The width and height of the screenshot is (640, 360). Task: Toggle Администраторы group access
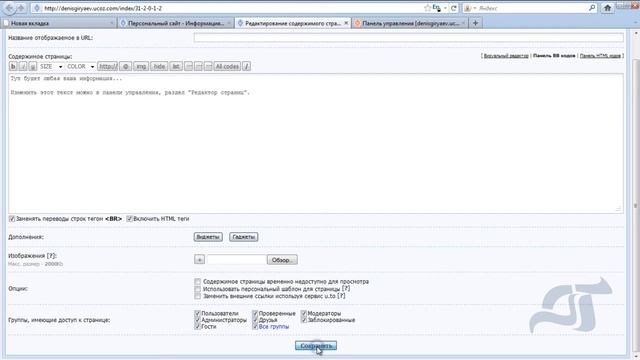(x=198, y=320)
